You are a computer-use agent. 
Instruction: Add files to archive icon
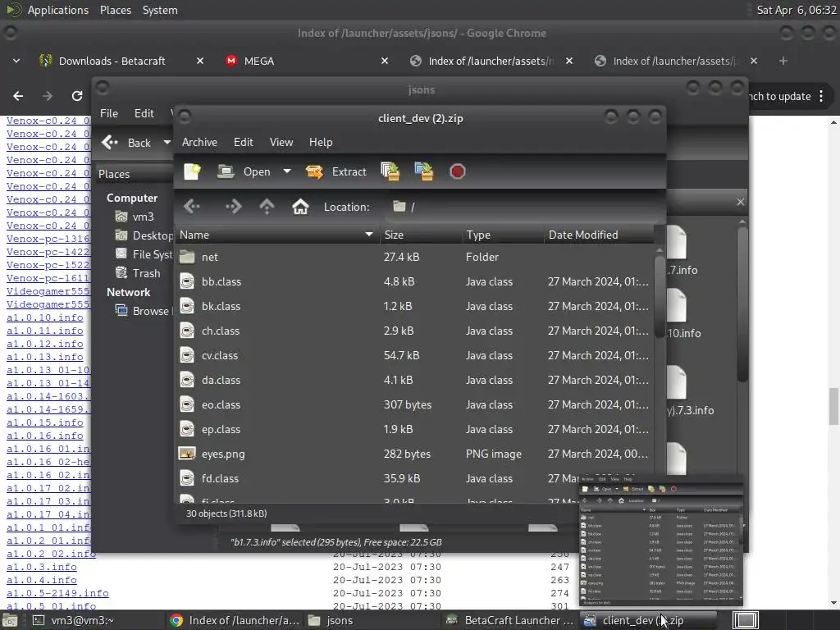(390, 171)
